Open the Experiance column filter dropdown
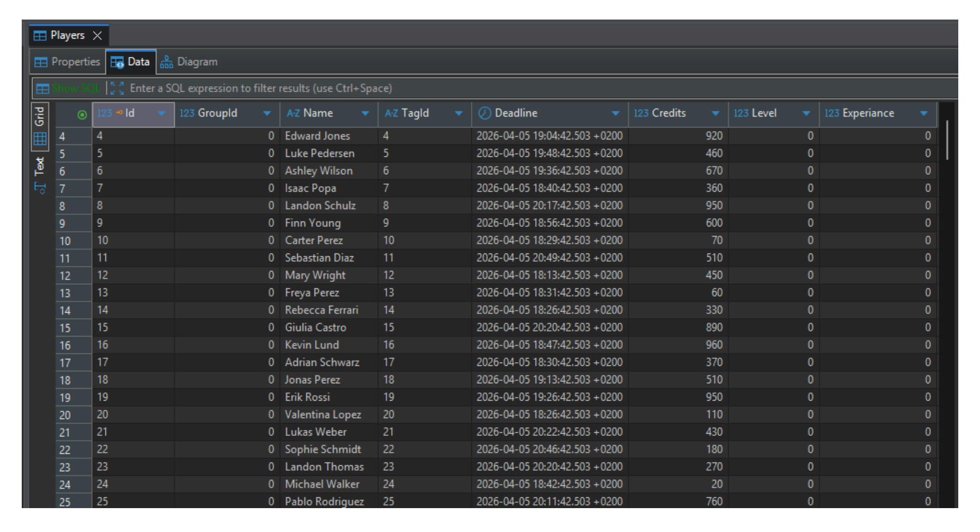The width and height of the screenshot is (980, 532). (924, 113)
